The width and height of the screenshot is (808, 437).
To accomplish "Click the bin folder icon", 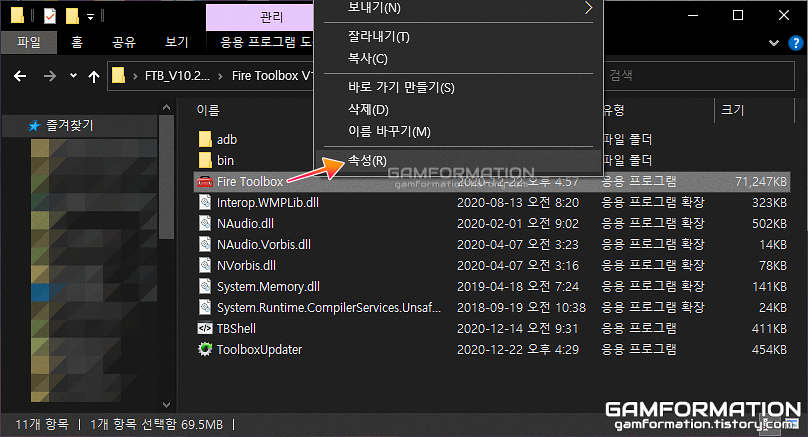I will coord(205,160).
